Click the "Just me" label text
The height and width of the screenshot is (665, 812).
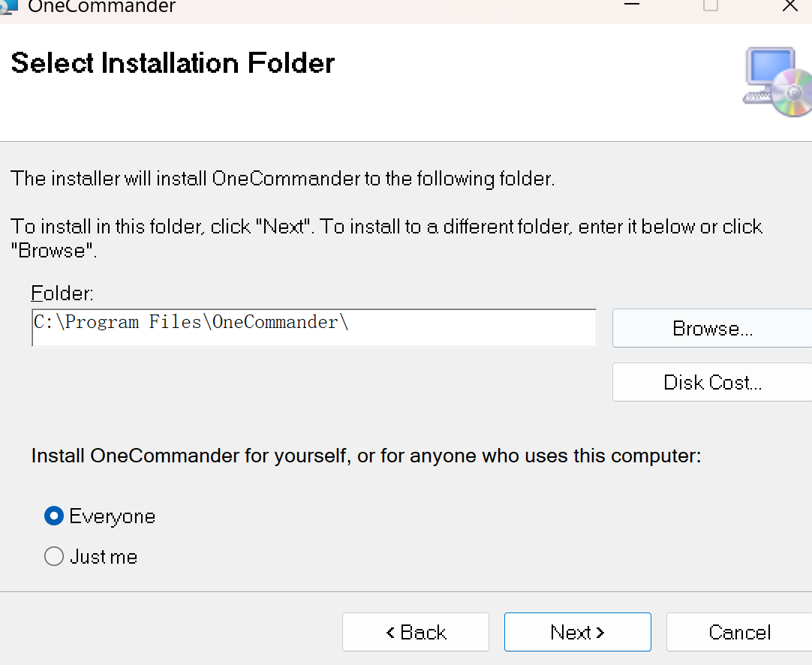tap(104, 557)
